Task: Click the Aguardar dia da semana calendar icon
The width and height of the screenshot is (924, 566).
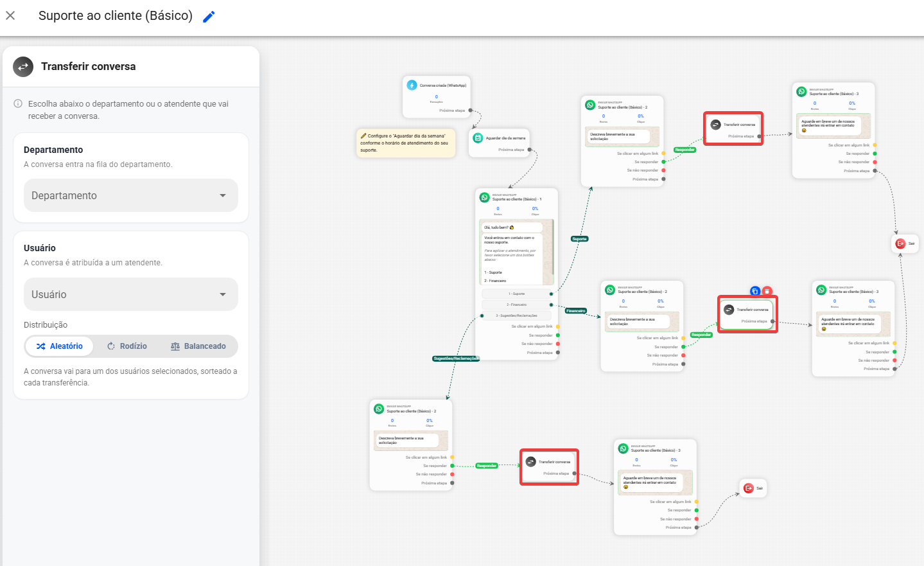Action: coord(478,138)
